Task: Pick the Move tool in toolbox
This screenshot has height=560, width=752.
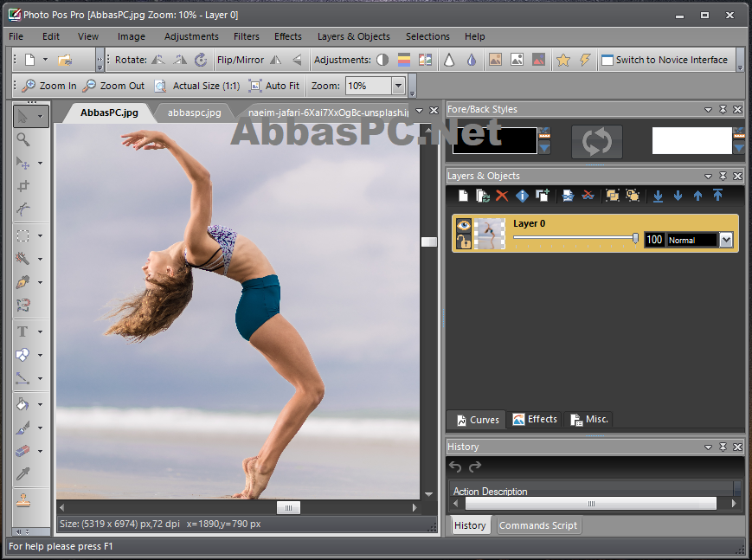Action: (x=23, y=164)
